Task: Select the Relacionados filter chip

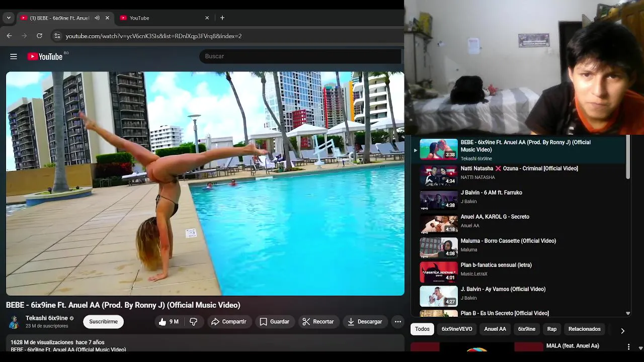Action: 585,329
